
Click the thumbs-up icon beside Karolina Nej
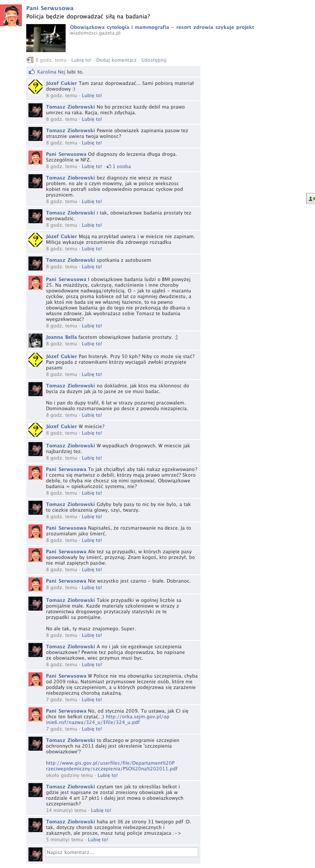click(x=31, y=72)
